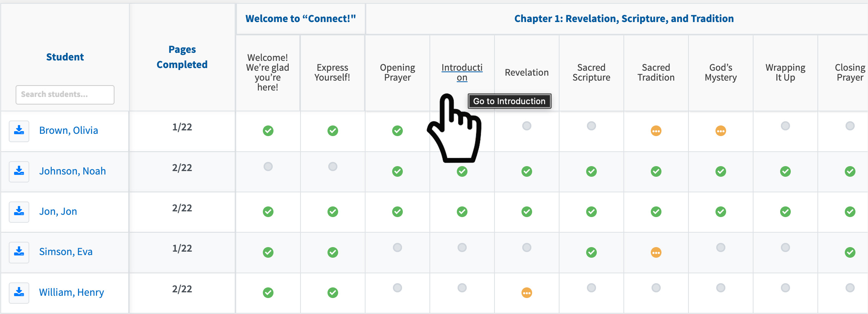The image size is (868, 314).
Task: Go to the Introduction page
Action: point(462,72)
